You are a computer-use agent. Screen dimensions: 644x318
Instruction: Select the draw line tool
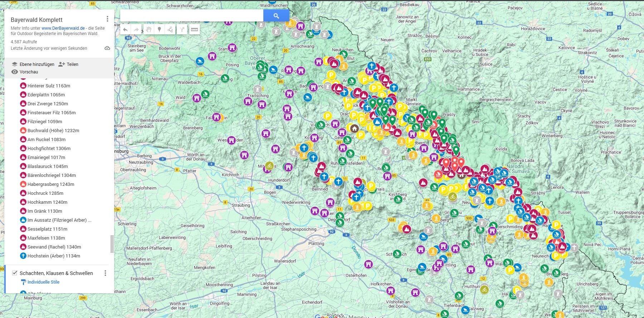point(171,29)
